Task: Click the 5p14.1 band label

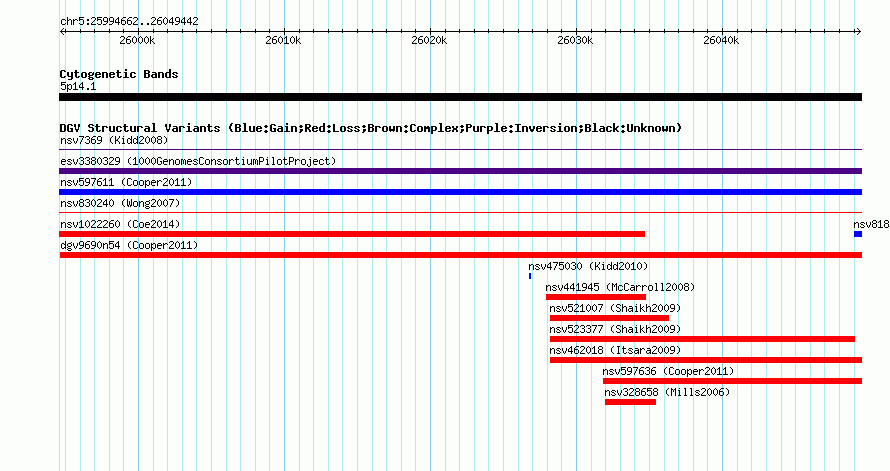Action: (x=78, y=86)
